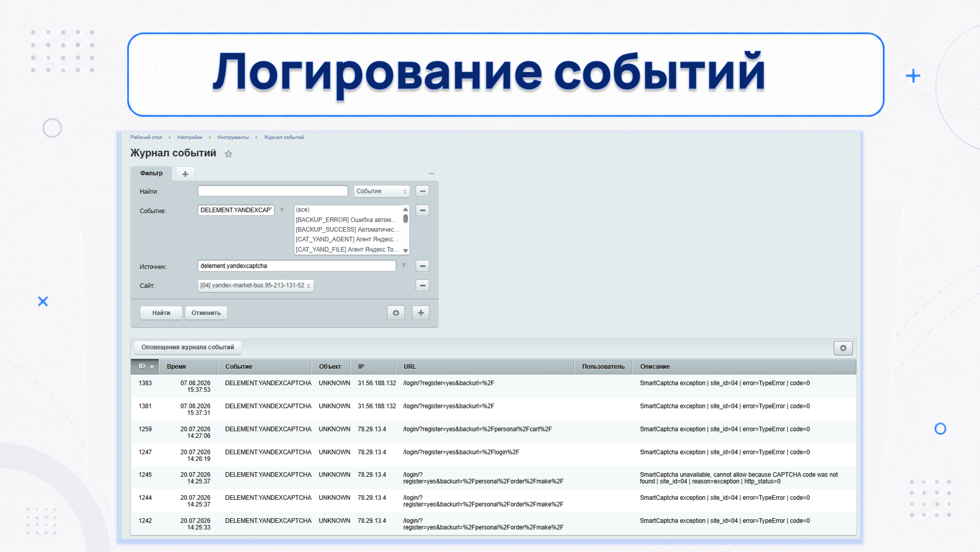
Task: Select row with ID 1383
Action: 493,386
